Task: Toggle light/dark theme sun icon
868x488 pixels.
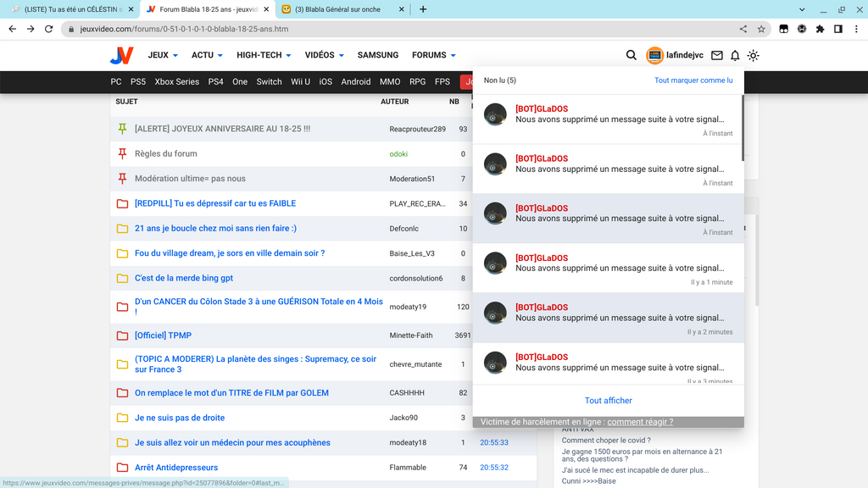Action: [753, 55]
